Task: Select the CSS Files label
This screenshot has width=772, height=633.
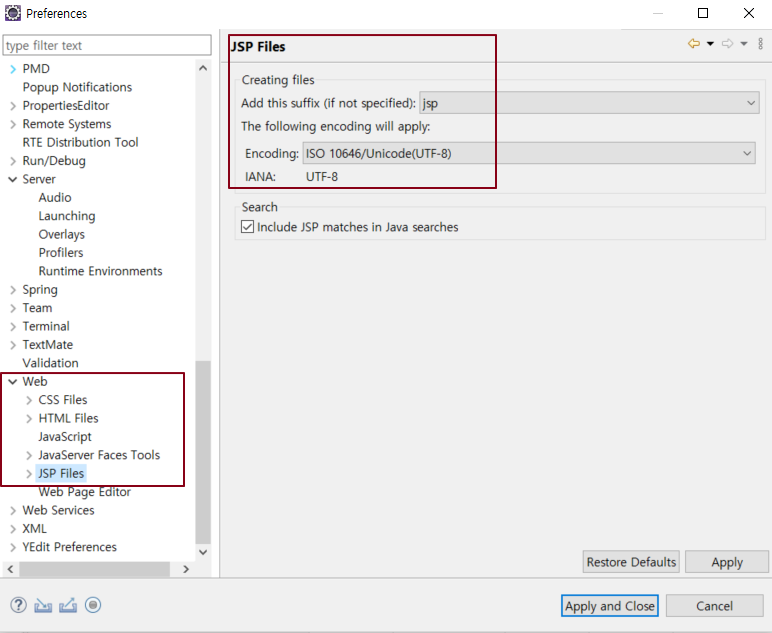Action: click(63, 400)
